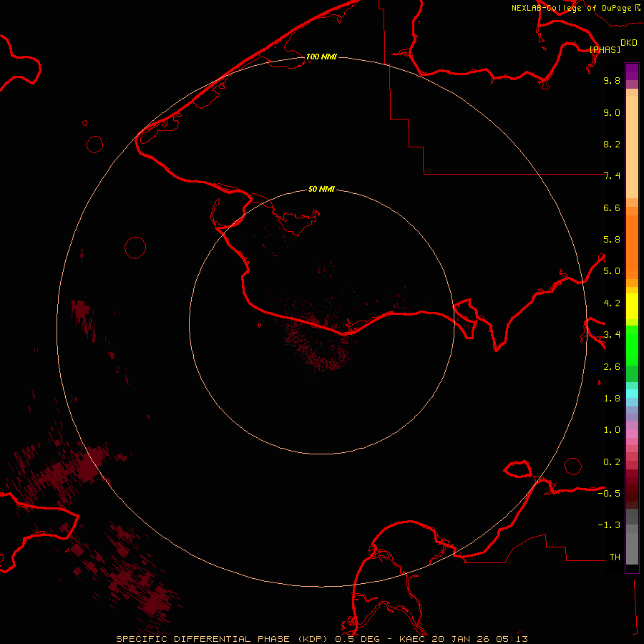This screenshot has height=644, width=644.
Task: Click the NEXLAB-College of DuPage title text
Action: click(572, 8)
